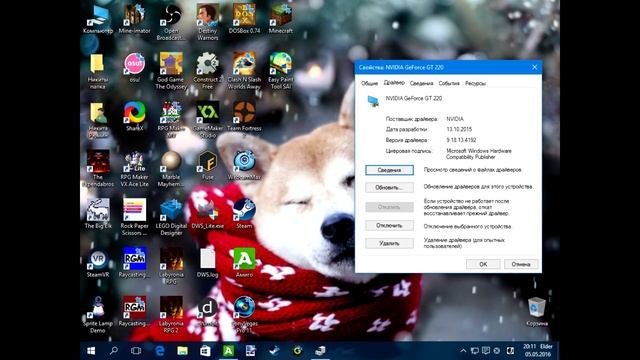Click the Сведения driver details button

coord(389,170)
